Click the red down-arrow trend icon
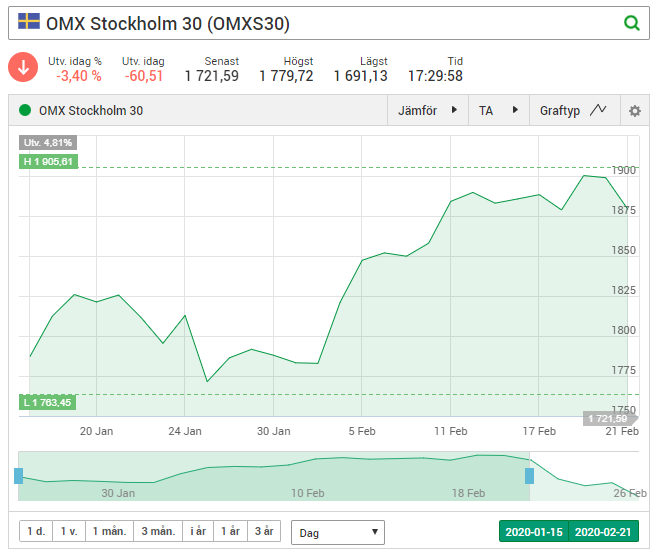The width and height of the screenshot is (653, 553). coord(23,67)
